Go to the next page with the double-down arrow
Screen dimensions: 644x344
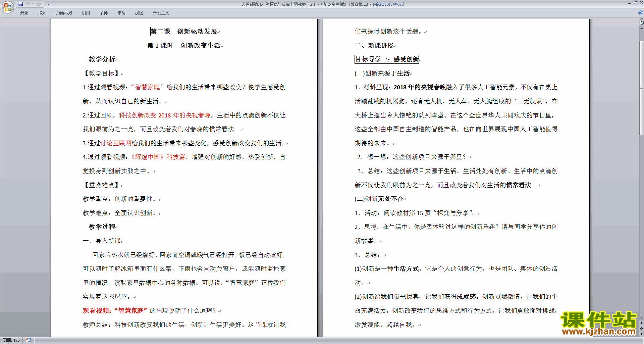(641, 334)
